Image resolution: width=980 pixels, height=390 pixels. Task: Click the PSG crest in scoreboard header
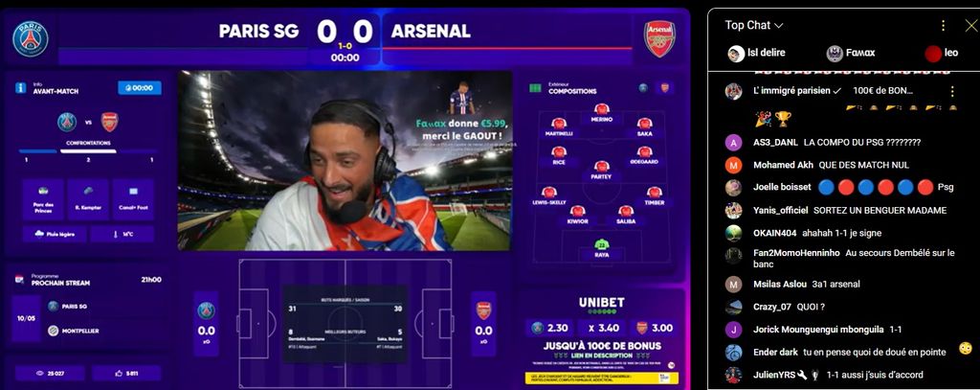(x=30, y=39)
